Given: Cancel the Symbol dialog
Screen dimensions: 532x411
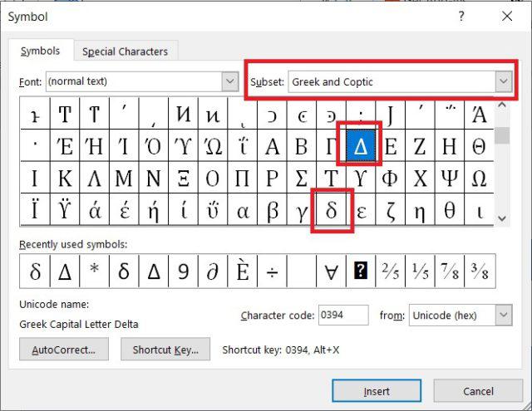Looking at the screenshot, I should coord(478,391).
